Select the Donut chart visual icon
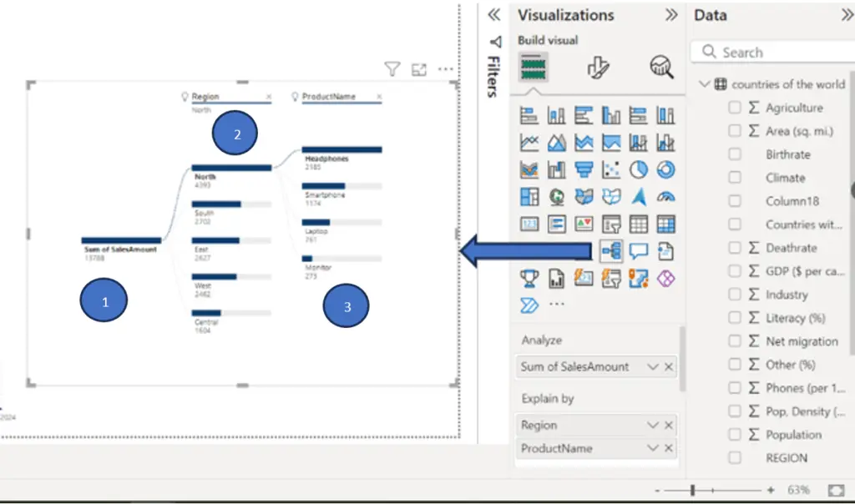 click(665, 170)
